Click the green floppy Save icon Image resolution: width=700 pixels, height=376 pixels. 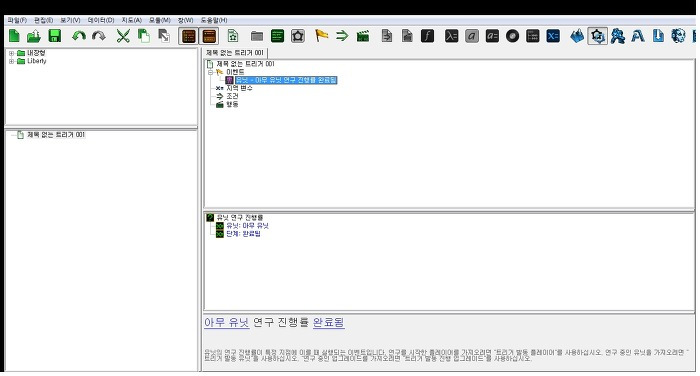click(54, 36)
